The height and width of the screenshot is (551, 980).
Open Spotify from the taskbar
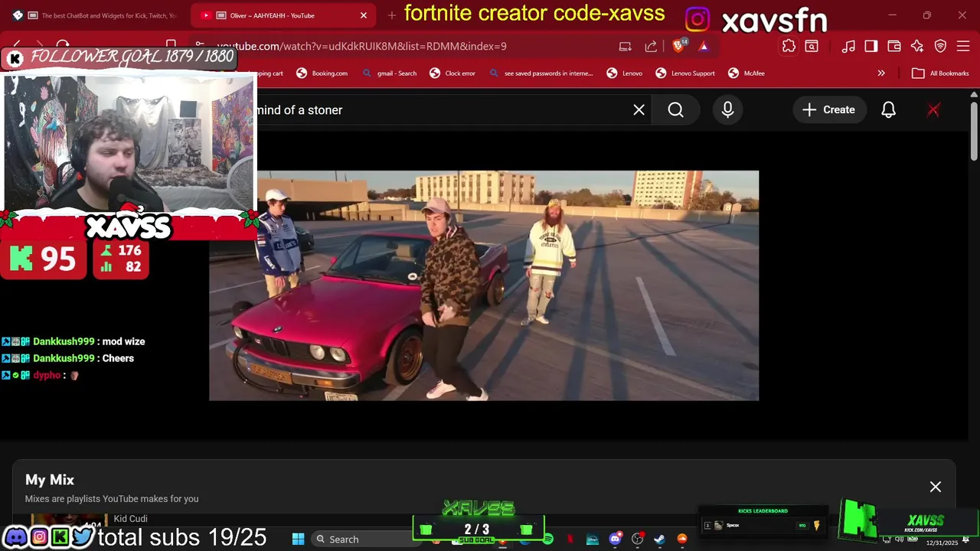[548, 539]
